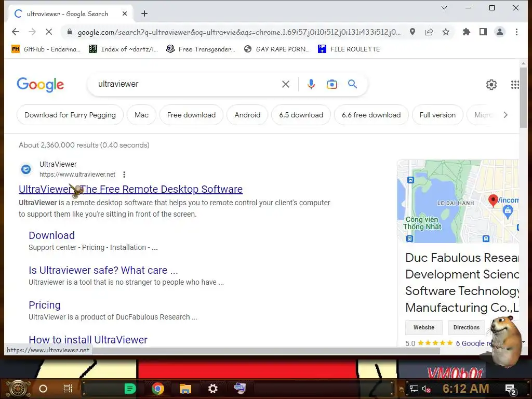Open Chrome's three-dot menu
This screenshot has height=399, width=532.
516,32
